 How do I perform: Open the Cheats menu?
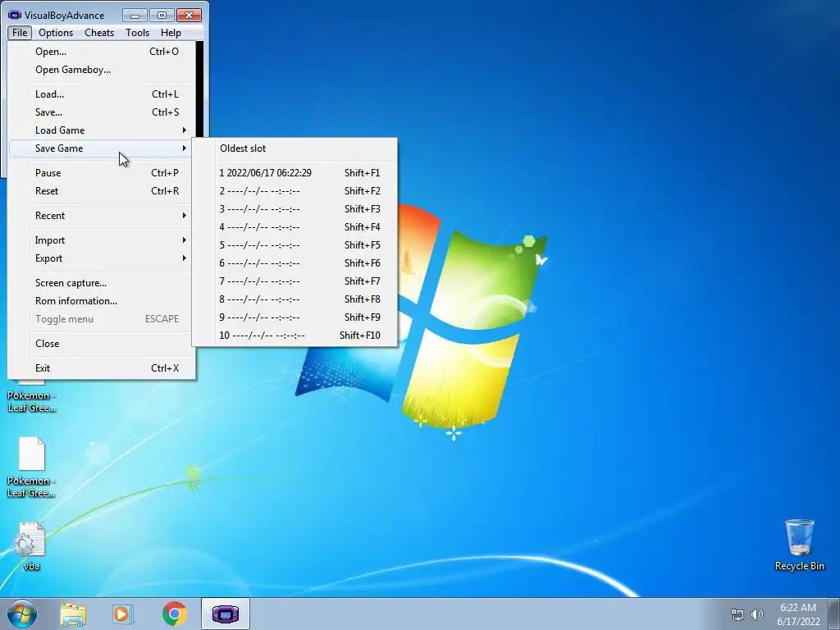click(x=99, y=33)
